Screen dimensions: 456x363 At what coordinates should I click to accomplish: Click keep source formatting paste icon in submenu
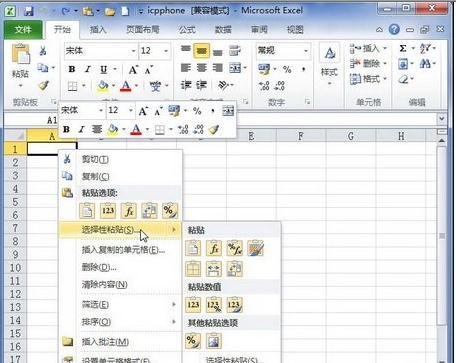coord(256,249)
